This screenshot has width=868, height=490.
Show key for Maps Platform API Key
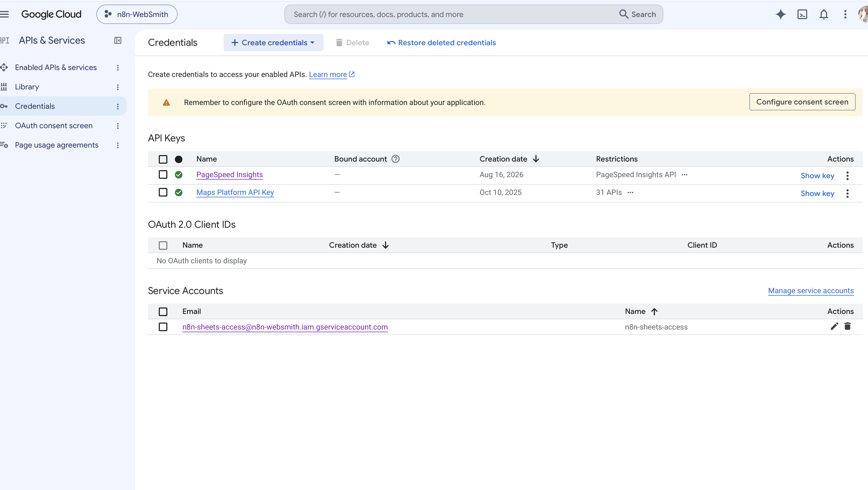(x=817, y=194)
